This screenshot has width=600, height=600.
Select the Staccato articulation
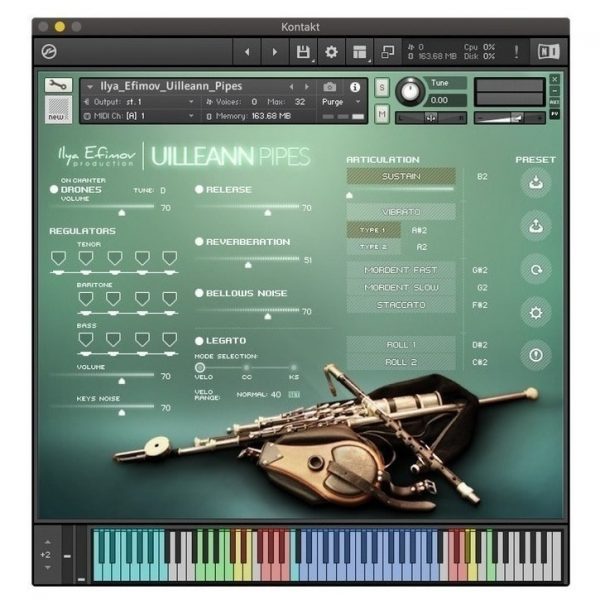tap(401, 305)
